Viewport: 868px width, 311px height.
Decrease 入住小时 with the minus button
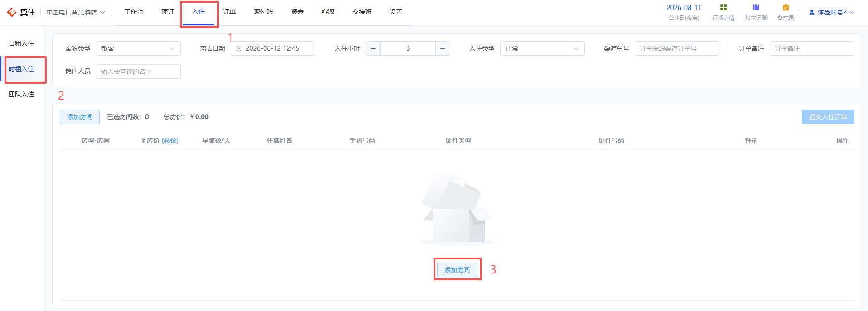pos(373,48)
